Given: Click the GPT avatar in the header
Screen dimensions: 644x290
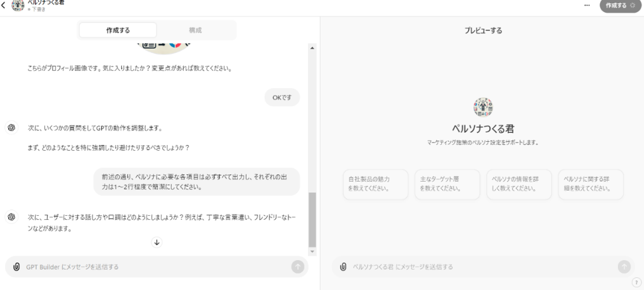Looking at the screenshot, I should tap(18, 5).
